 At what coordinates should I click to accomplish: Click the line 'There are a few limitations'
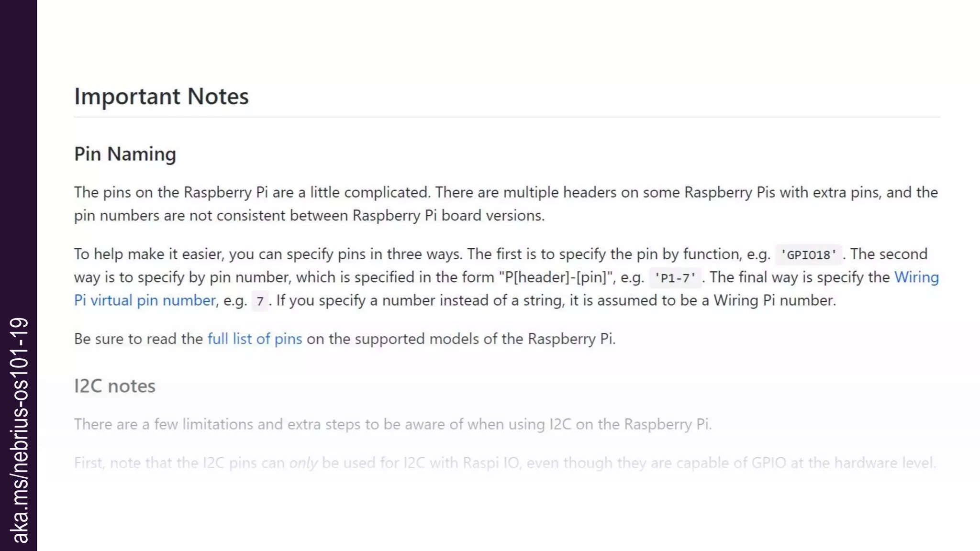[392, 424]
